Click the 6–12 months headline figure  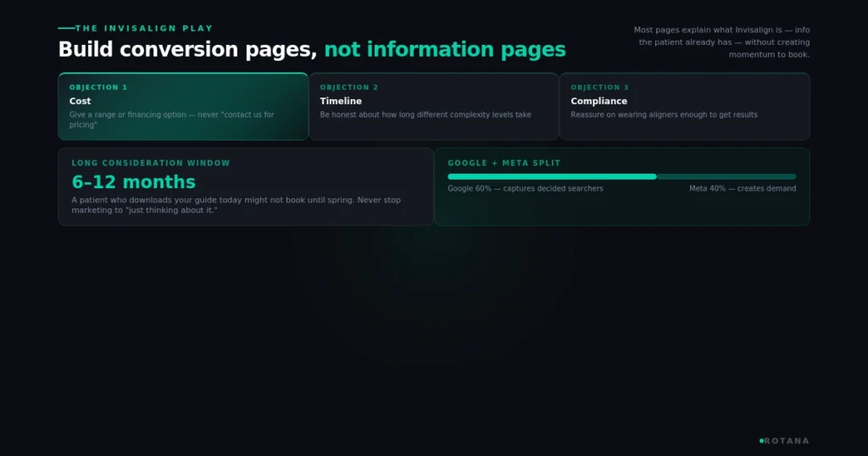point(133,181)
